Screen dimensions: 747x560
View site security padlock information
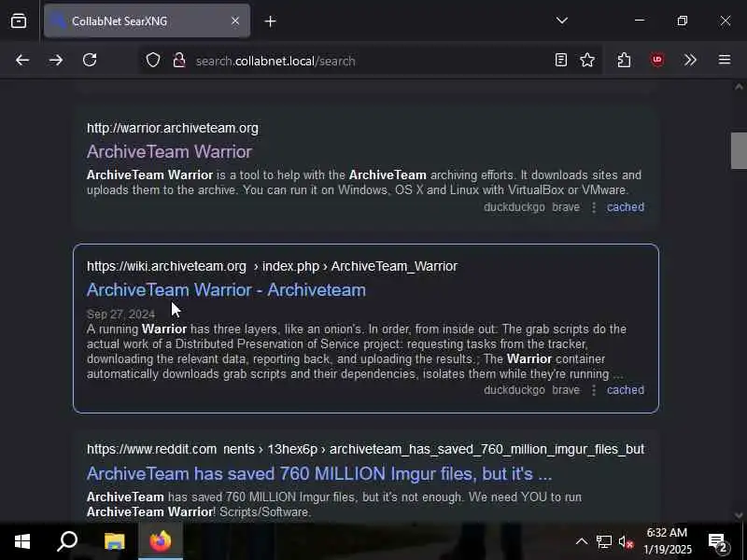(179, 61)
